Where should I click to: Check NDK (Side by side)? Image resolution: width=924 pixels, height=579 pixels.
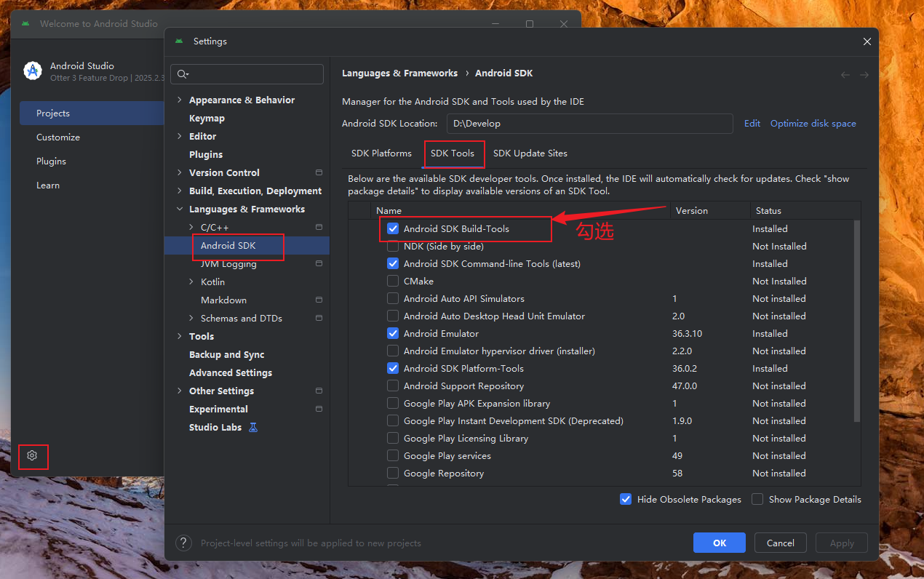pyautogui.click(x=393, y=246)
